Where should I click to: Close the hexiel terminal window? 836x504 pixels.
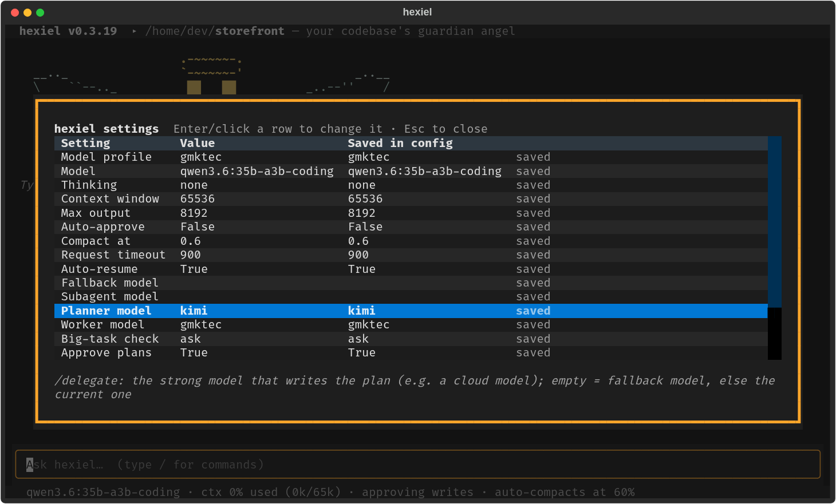pyautogui.click(x=15, y=13)
